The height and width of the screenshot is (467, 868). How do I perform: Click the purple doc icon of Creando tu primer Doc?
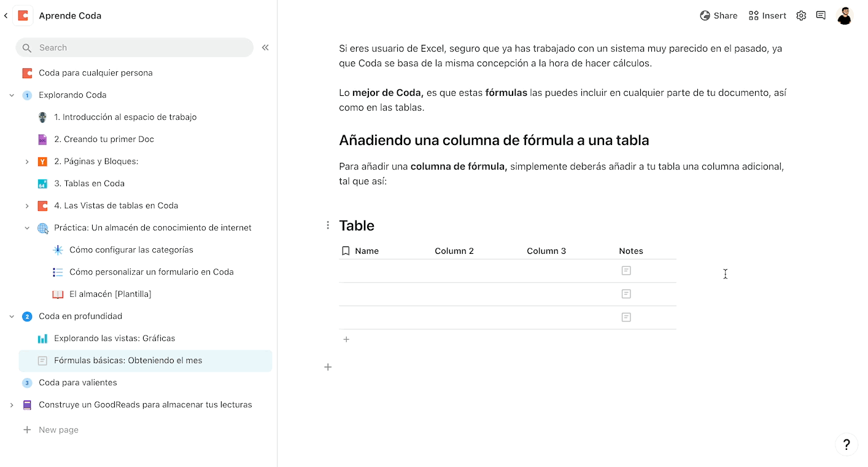42,139
